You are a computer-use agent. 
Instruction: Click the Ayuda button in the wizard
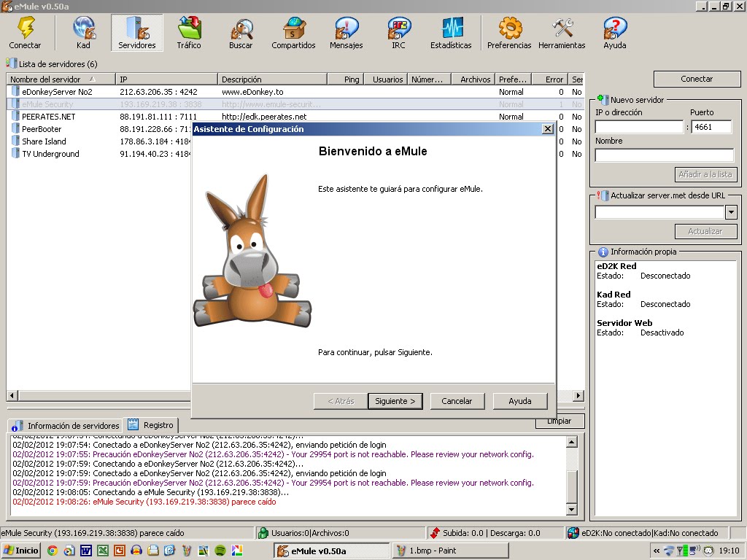pos(519,401)
